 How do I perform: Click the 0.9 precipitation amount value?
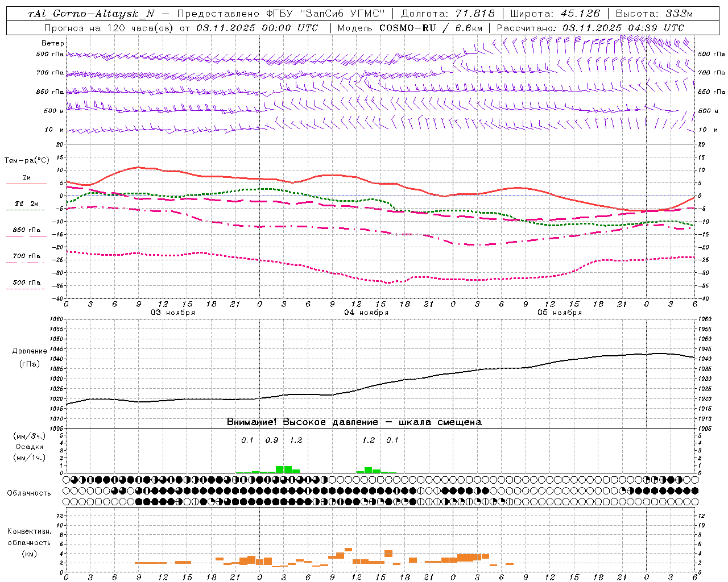pyautogui.click(x=272, y=440)
